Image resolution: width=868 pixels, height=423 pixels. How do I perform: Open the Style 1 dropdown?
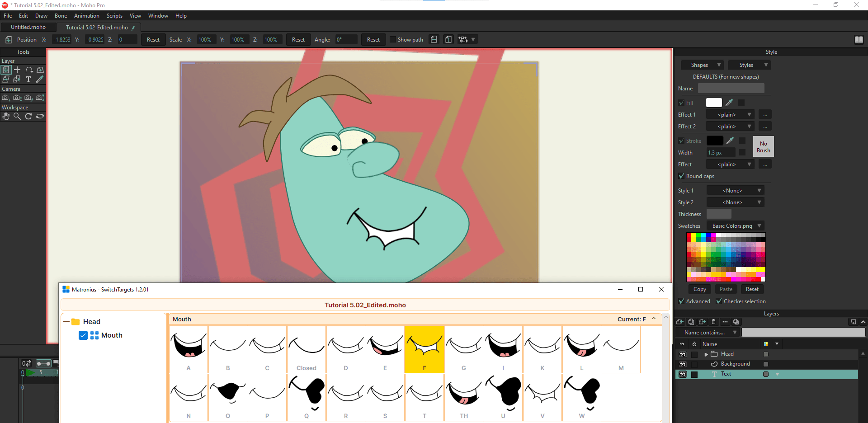pyautogui.click(x=736, y=191)
